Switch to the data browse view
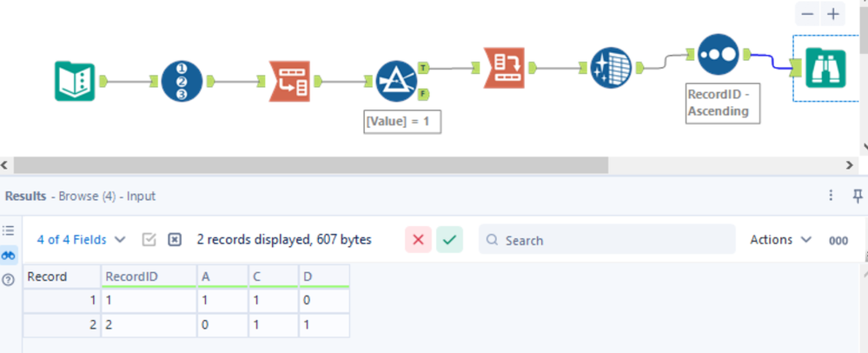Image resolution: width=868 pixels, height=353 pixels. tap(9, 255)
